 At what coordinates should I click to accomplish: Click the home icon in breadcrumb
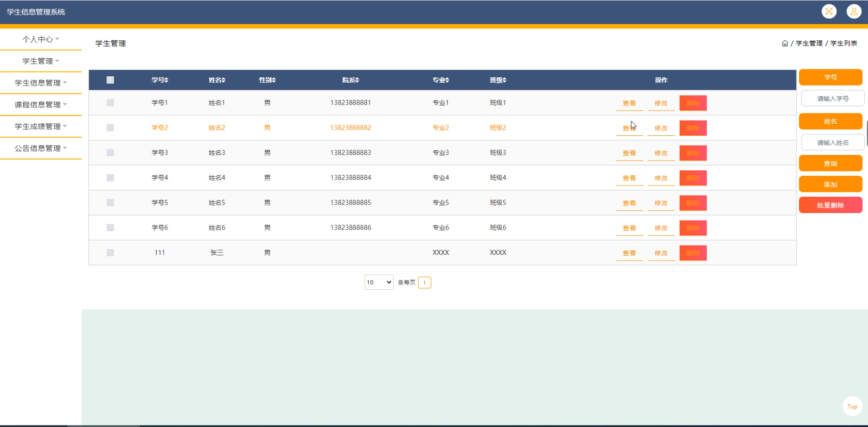(x=785, y=43)
